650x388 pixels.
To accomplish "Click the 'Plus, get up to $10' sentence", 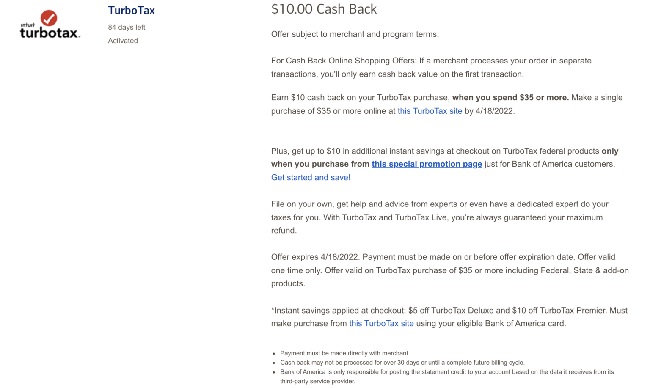I will [445, 158].
